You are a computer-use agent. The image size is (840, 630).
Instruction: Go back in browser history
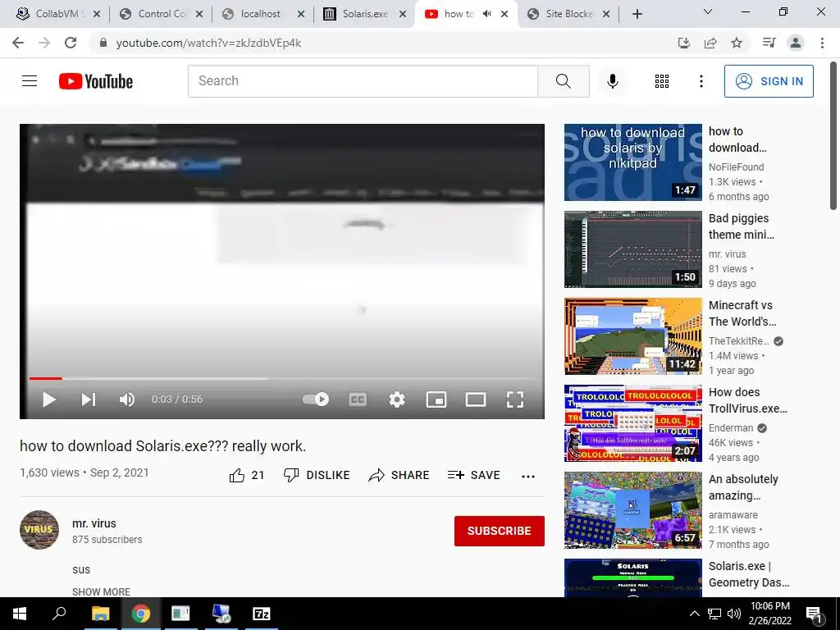(18, 43)
